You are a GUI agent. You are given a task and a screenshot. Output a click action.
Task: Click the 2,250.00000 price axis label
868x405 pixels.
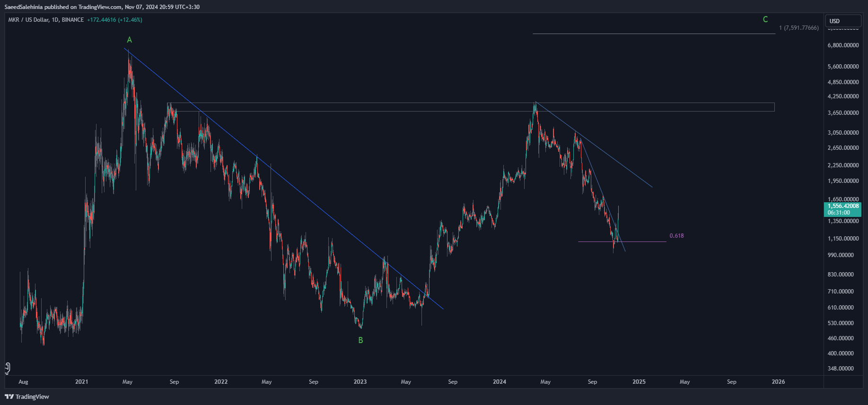(843, 165)
